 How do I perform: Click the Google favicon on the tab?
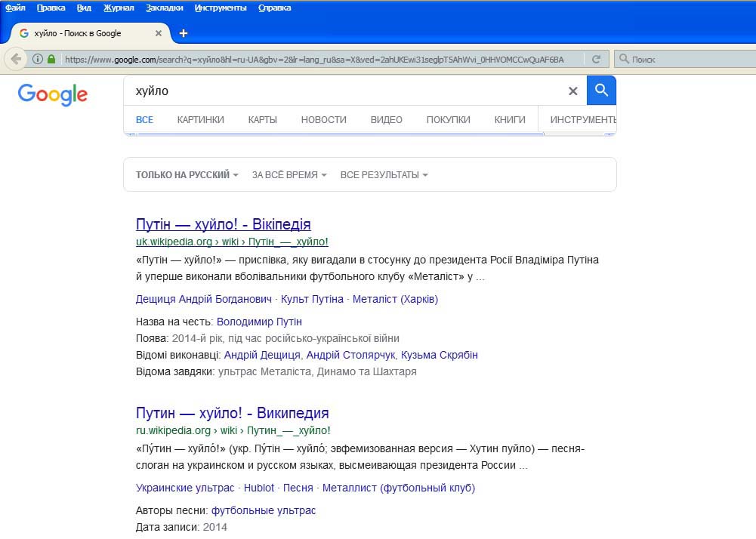[23, 33]
